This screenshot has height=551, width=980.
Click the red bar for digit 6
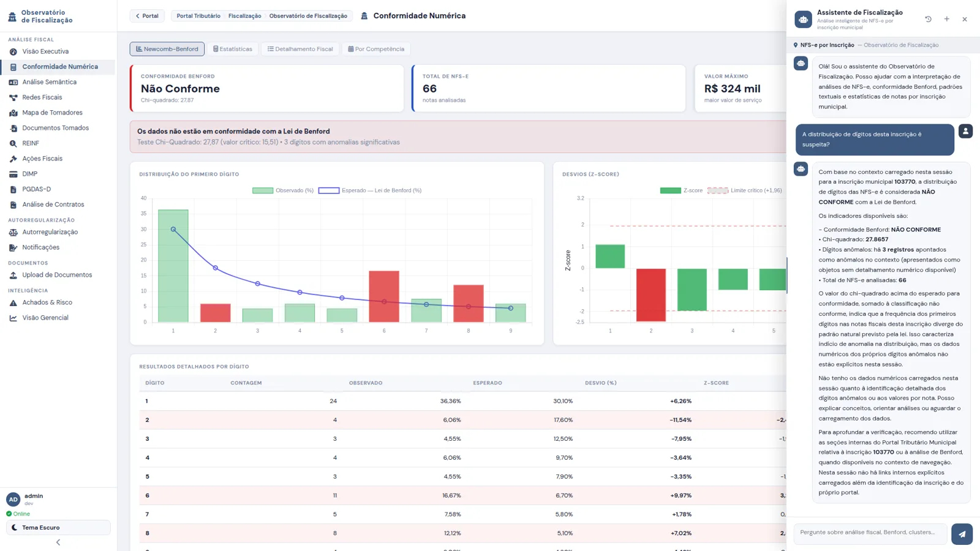point(384,296)
